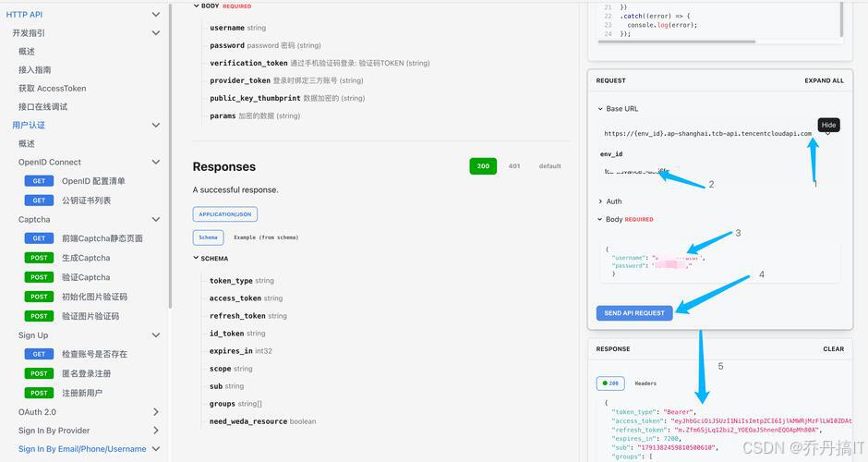868x462 pixels.
Task: Click the need_weda_resource schema field
Action: pos(248,421)
